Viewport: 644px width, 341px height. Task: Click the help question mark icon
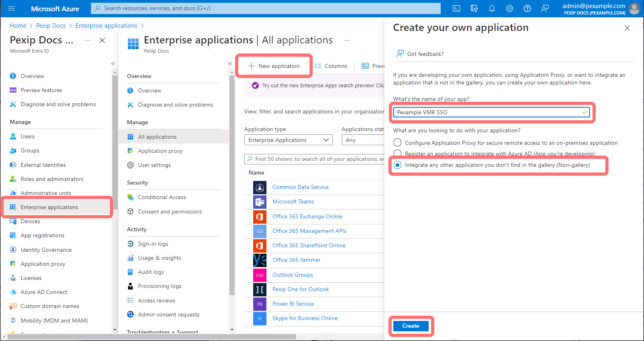[x=527, y=8]
